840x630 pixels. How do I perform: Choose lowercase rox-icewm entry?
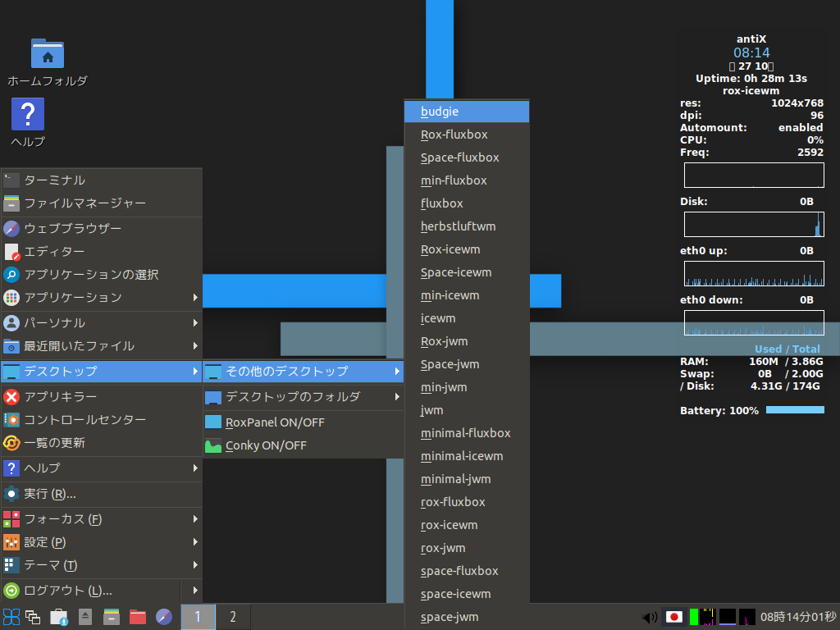pyautogui.click(x=467, y=525)
